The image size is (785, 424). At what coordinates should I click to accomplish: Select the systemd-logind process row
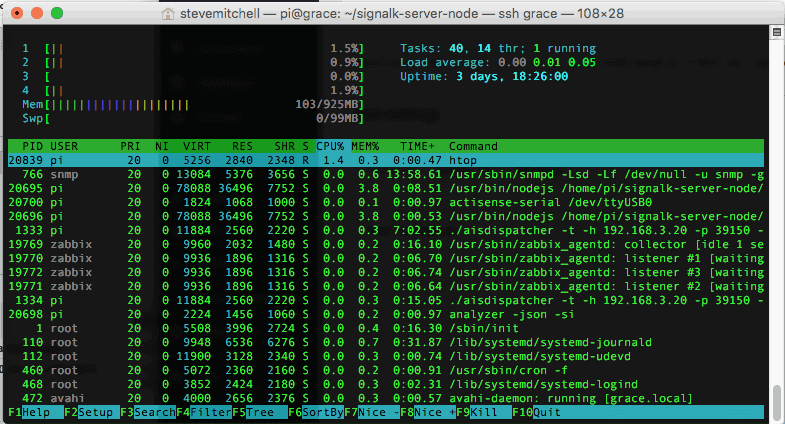[386, 384]
